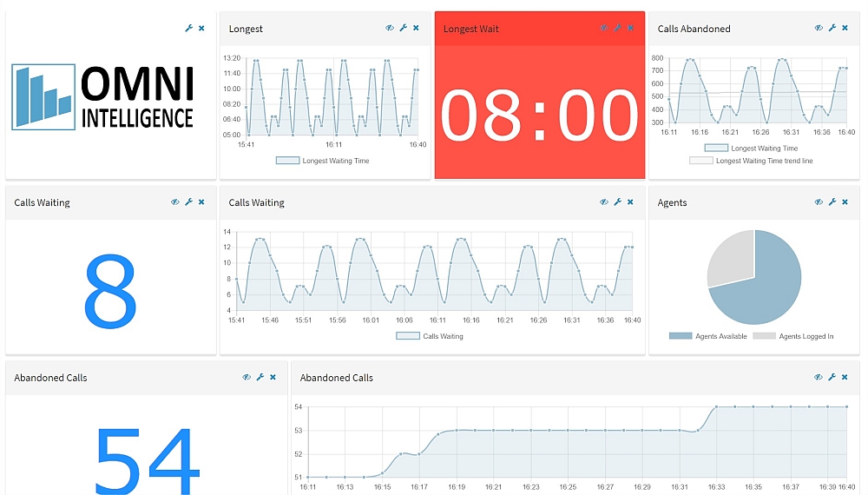Click Calls Waiting title on number widget

pos(42,202)
